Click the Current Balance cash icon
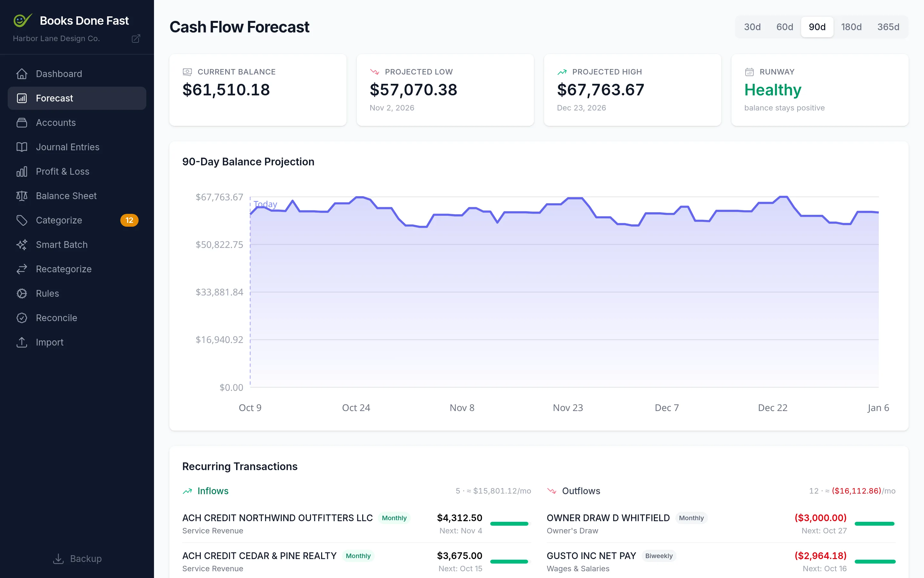This screenshot has height=578, width=924. [187, 72]
